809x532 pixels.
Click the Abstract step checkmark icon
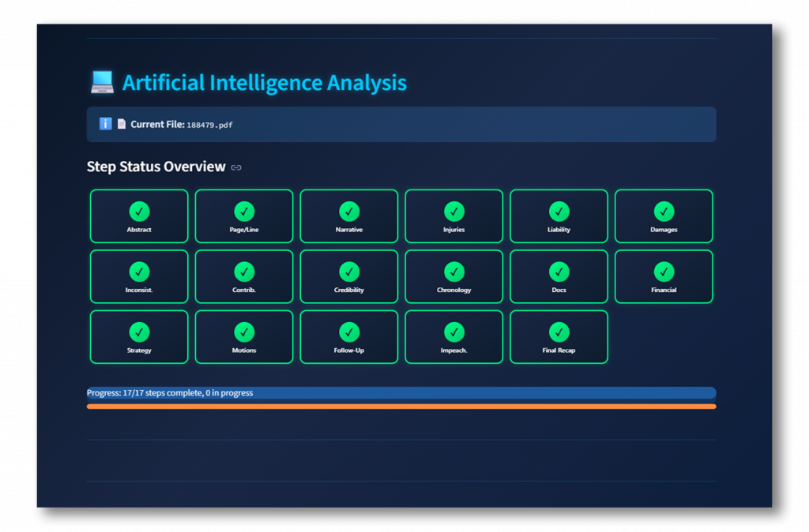coord(139,212)
